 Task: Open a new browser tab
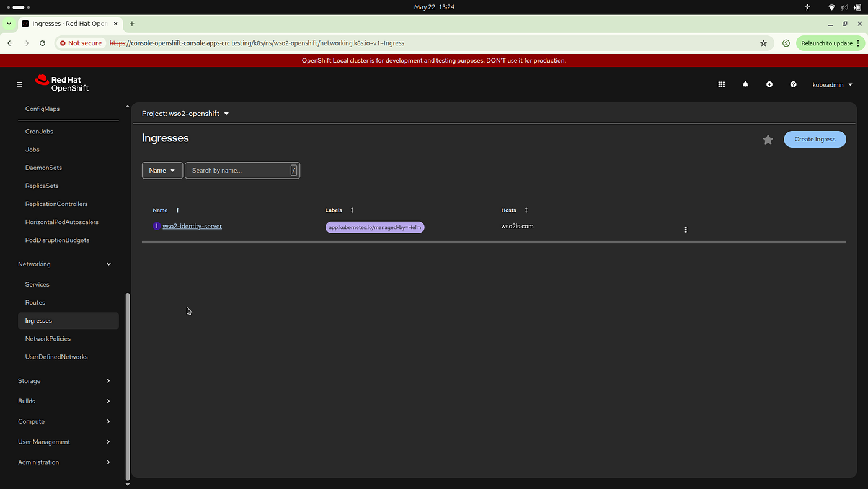(132, 24)
